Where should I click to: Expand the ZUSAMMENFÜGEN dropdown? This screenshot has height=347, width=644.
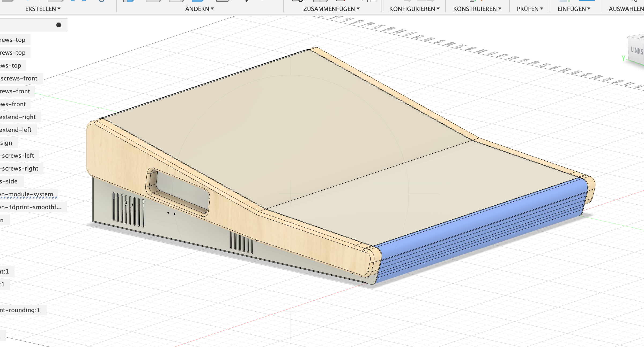pos(331,9)
